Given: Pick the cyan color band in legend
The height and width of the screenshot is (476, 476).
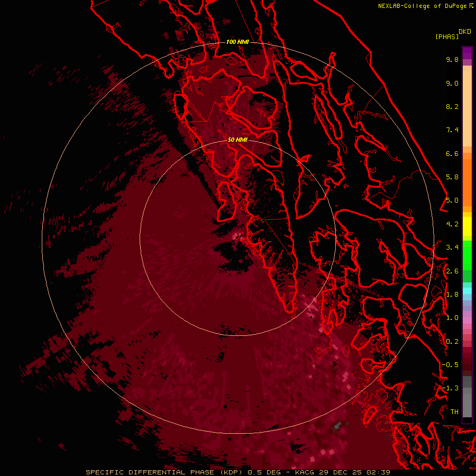Looking at the screenshot, I should pyautogui.click(x=467, y=291).
